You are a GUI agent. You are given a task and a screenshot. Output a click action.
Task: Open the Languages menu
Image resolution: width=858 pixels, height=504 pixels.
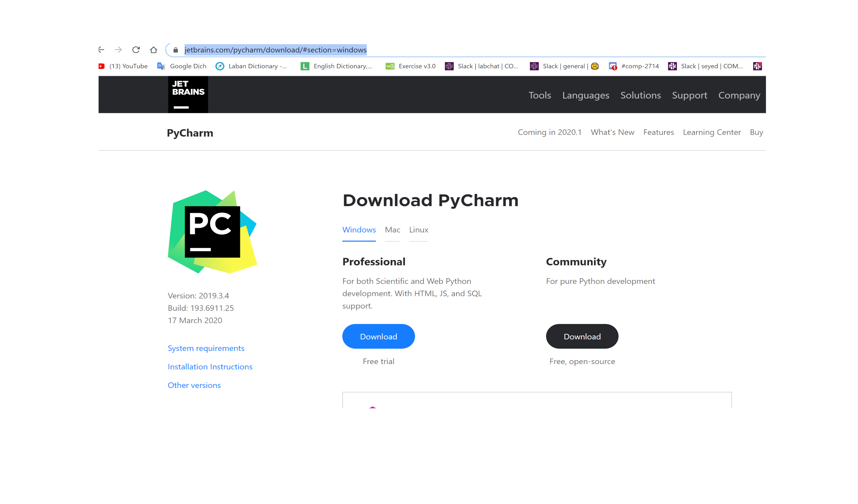pos(586,95)
